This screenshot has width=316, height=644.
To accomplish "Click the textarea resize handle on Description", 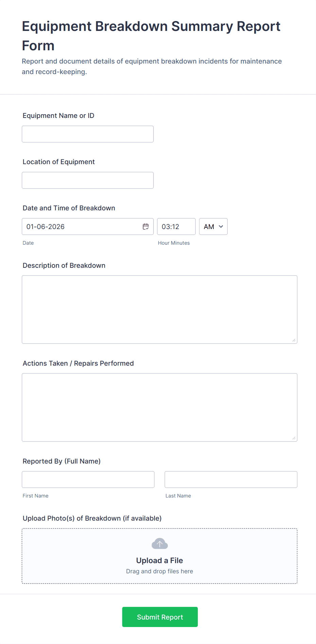I will tap(294, 340).
